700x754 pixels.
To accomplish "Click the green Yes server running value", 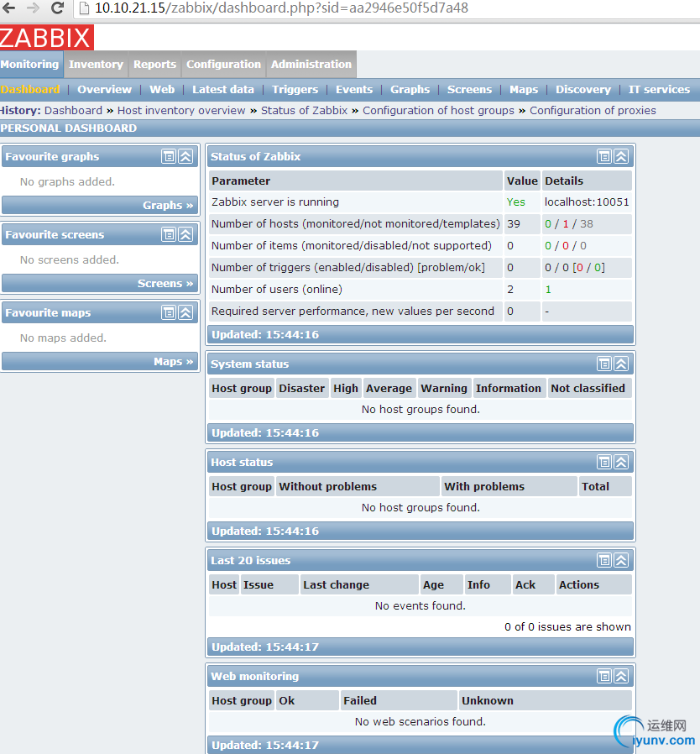I will 516,202.
